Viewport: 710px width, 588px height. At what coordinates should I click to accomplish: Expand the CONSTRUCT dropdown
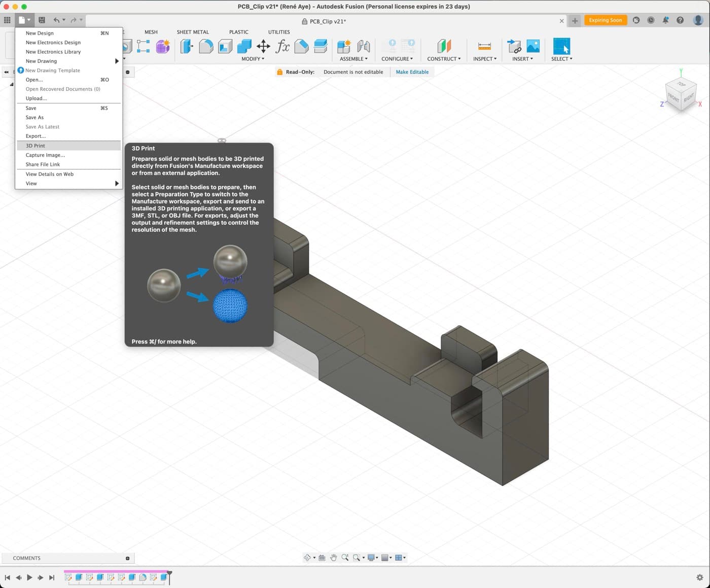pyautogui.click(x=444, y=59)
